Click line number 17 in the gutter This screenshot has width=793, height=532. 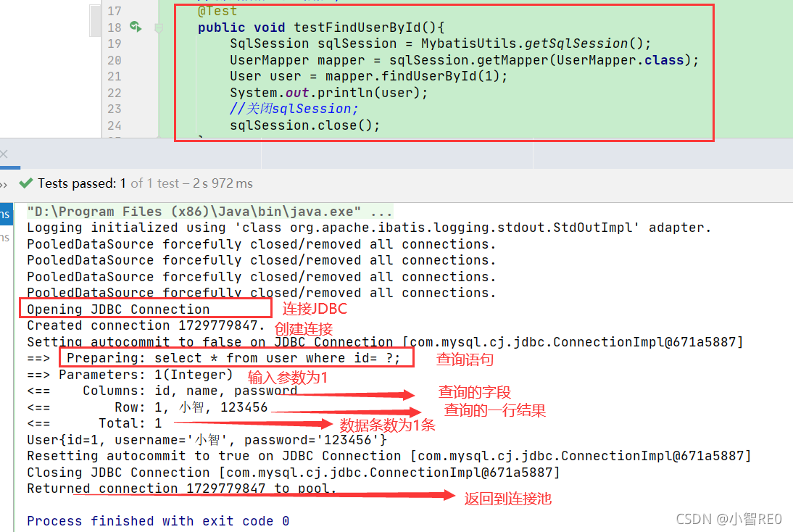pos(115,11)
